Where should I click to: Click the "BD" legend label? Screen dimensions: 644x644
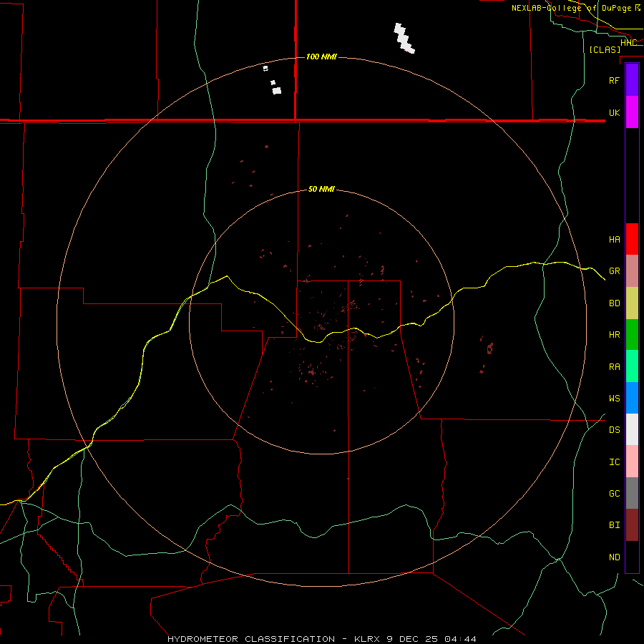(x=615, y=303)
